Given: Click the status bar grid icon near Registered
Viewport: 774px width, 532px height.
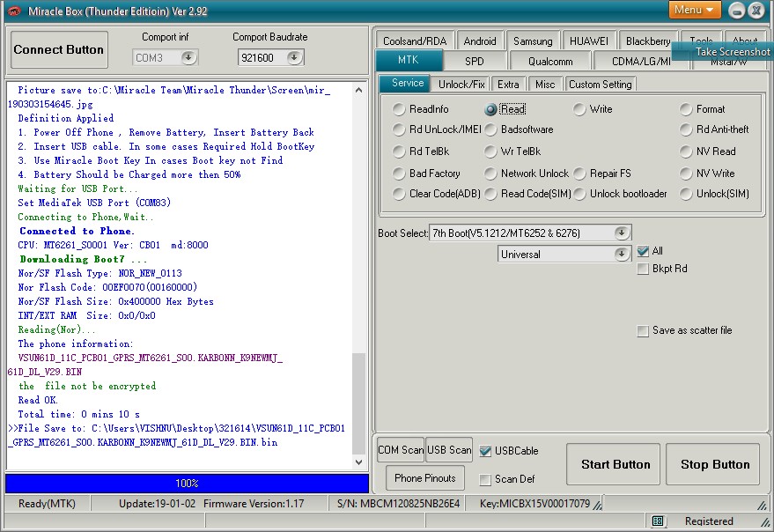Looking at the screenshot, I should 658,521.
